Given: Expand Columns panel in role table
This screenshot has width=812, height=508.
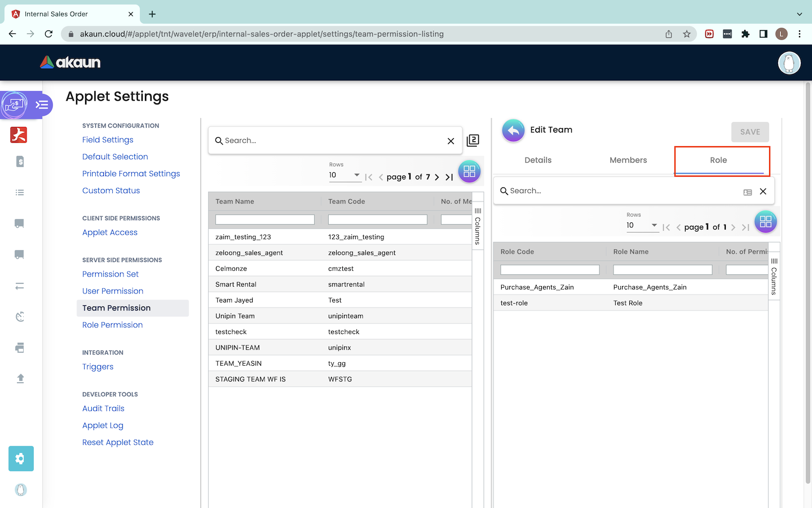Looking at the screenshot, I should pos(774,277).
